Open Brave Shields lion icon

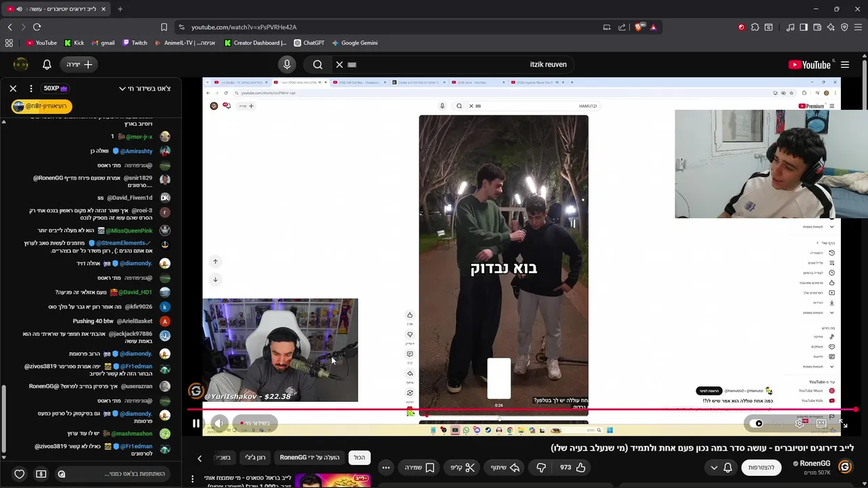click(x=639, y=27)
